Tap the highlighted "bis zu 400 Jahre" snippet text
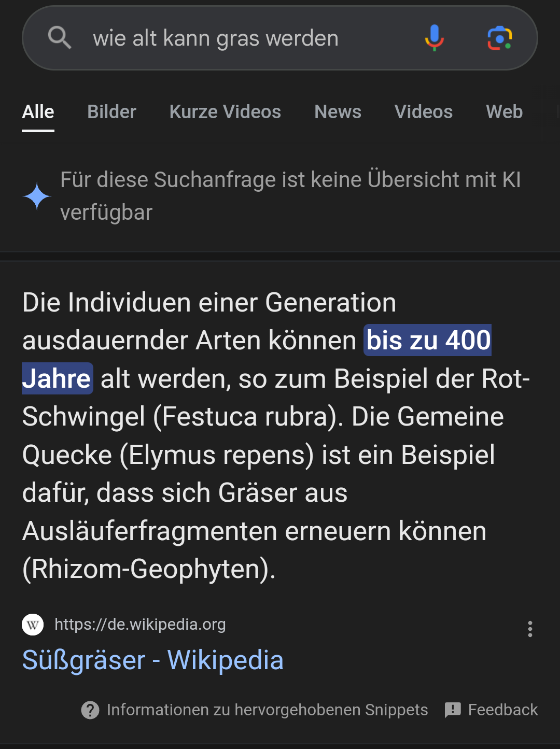560x749 pixels. [x=428, y=341]
